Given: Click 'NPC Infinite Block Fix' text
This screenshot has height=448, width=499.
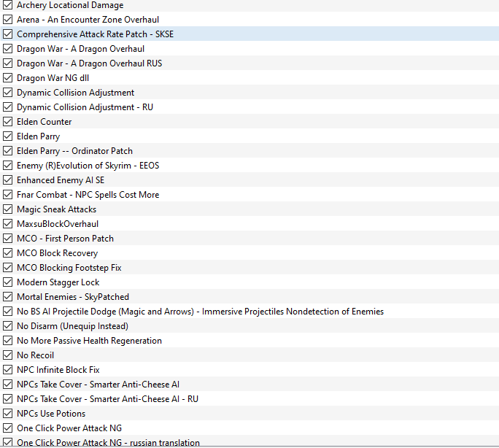Looking at the screenshot, I should point(58,370).
